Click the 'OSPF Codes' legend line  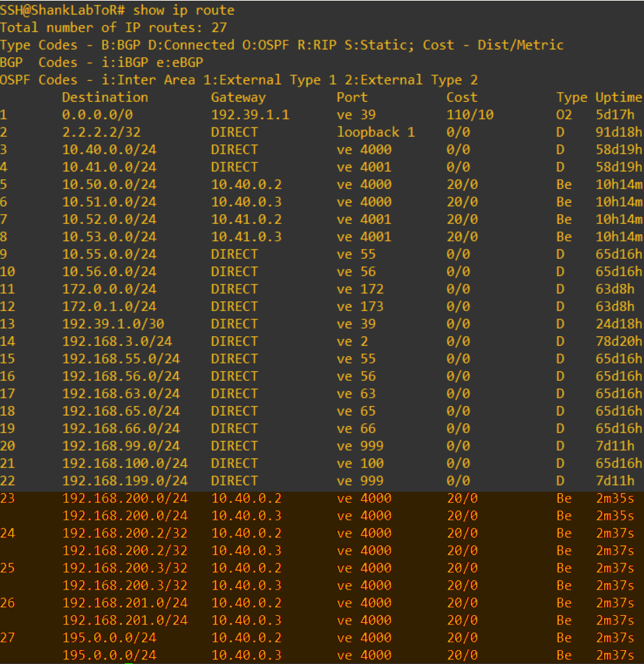click(239, 80)
